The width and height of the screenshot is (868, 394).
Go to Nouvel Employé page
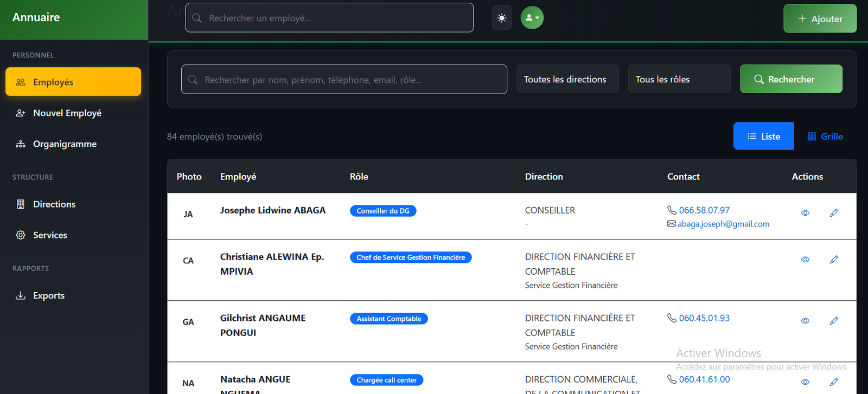coord(67,113)
